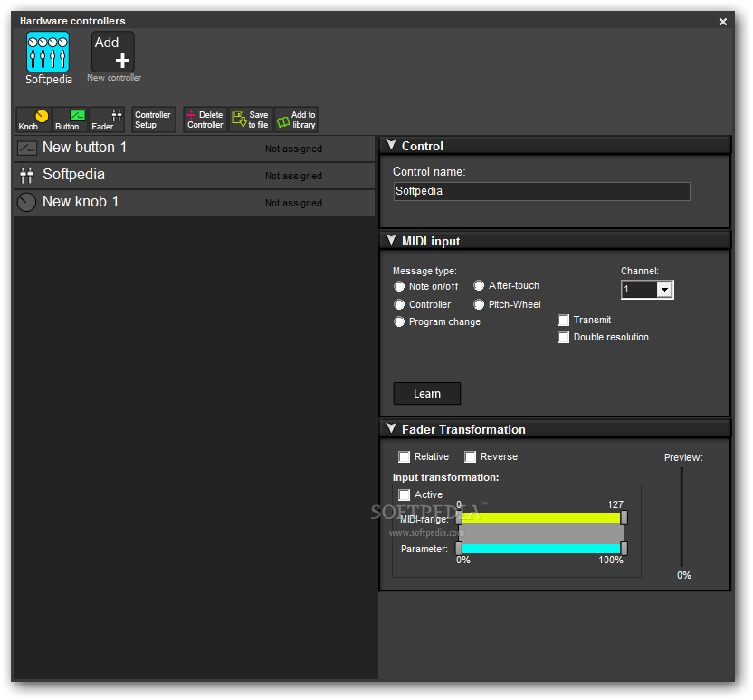
Task: Select Controller message type
Action: pos(399,304)
